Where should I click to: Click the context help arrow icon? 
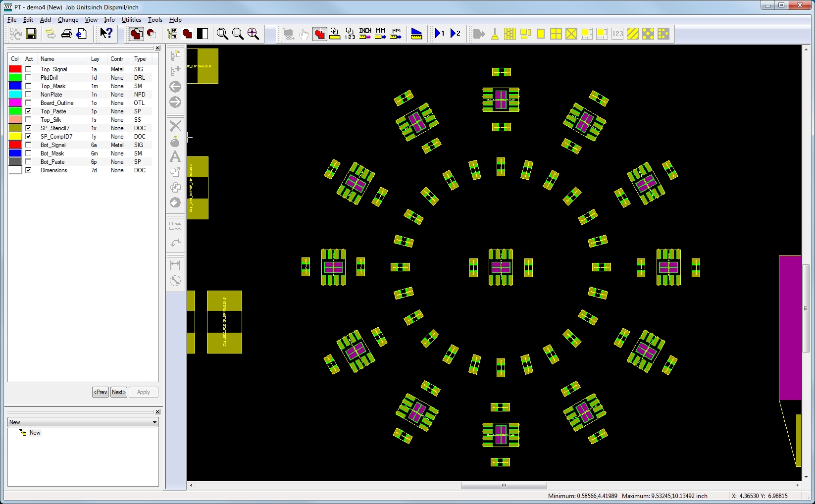pos(106,33)
